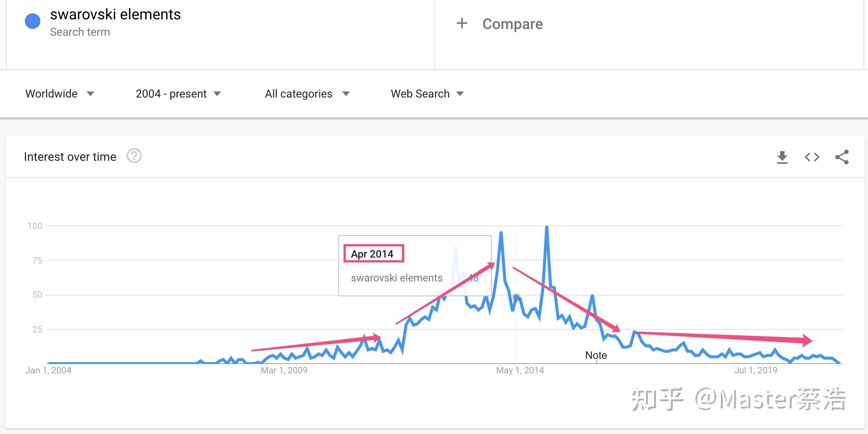Open the Worldwide region dropdown
The height and width of the screenshot is (434, 868).
tap(60, 94)
